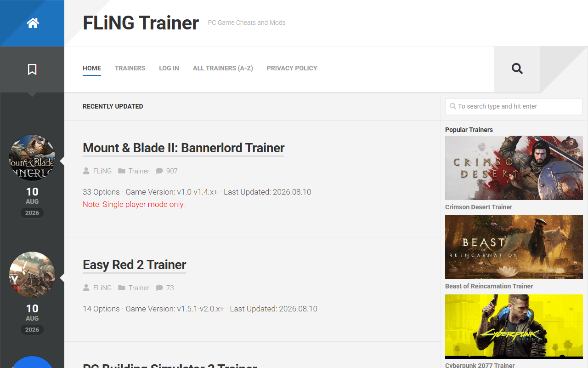The height and width of the screenshot is (368, 588).
Task: Go to the HOME menu item
Action: point(92,68)
